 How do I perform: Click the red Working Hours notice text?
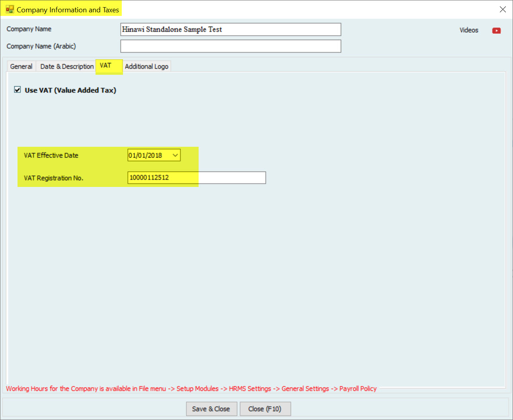pos(191,389)
